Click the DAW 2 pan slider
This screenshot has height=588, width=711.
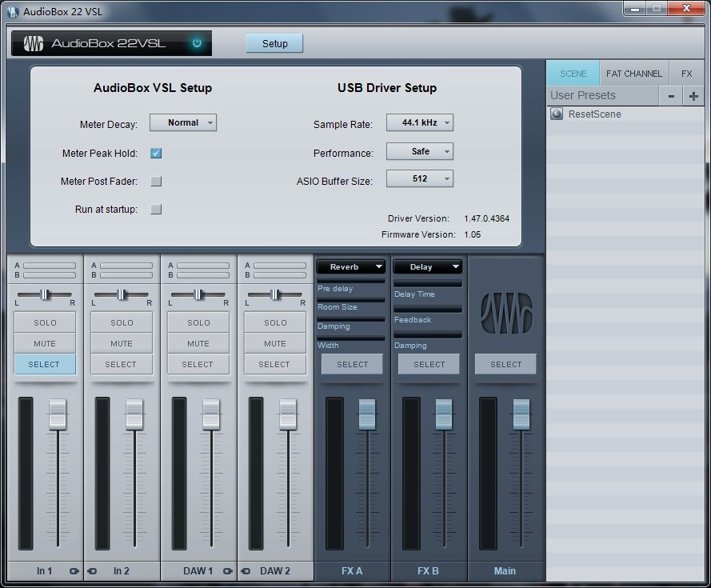click(275, 294)
